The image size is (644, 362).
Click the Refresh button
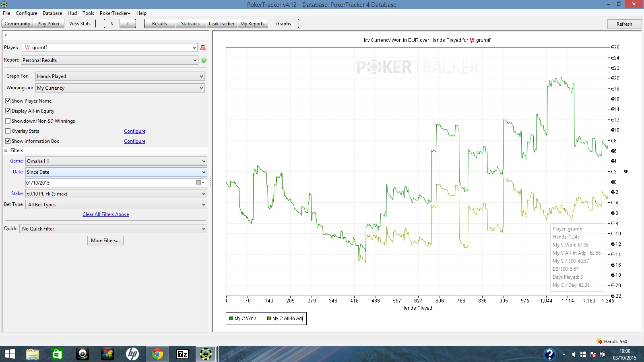click(624, 24)
